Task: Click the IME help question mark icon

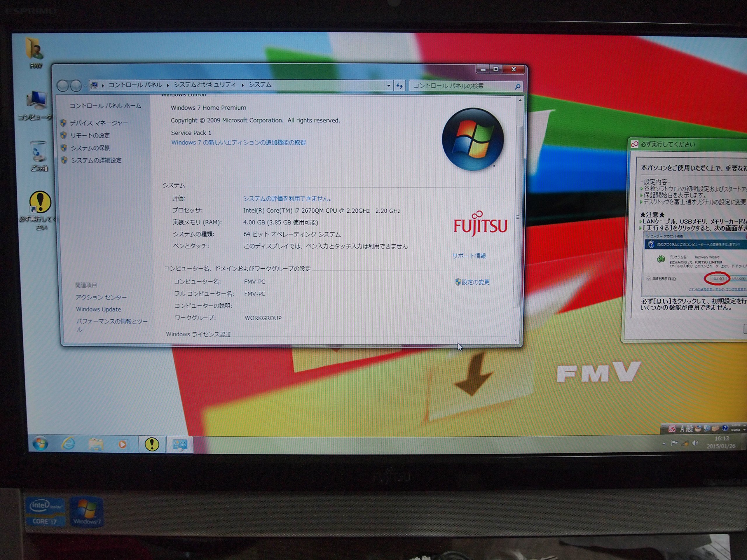Action: 725,428
